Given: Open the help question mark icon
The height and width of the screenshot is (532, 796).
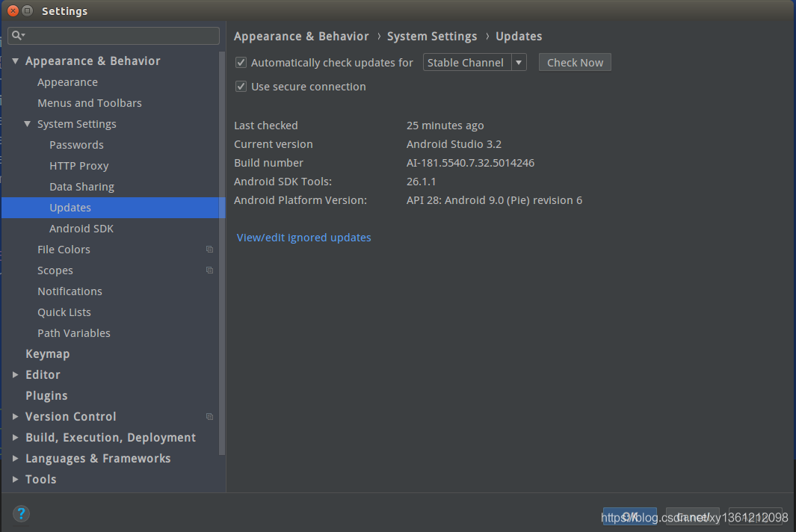Looking at the screenshot, I should coord(22,514).
